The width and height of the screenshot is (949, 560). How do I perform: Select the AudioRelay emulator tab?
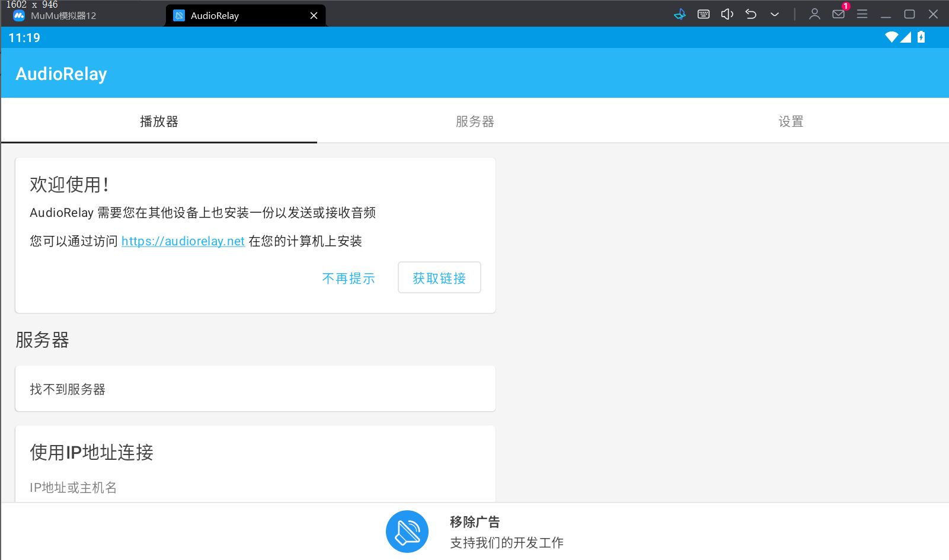(x=245, y=16)
